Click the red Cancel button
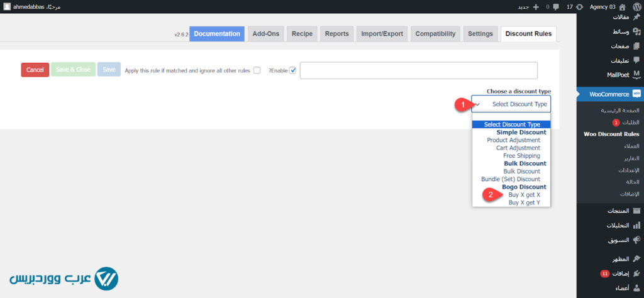644x298 pixels. click(35, 70)
